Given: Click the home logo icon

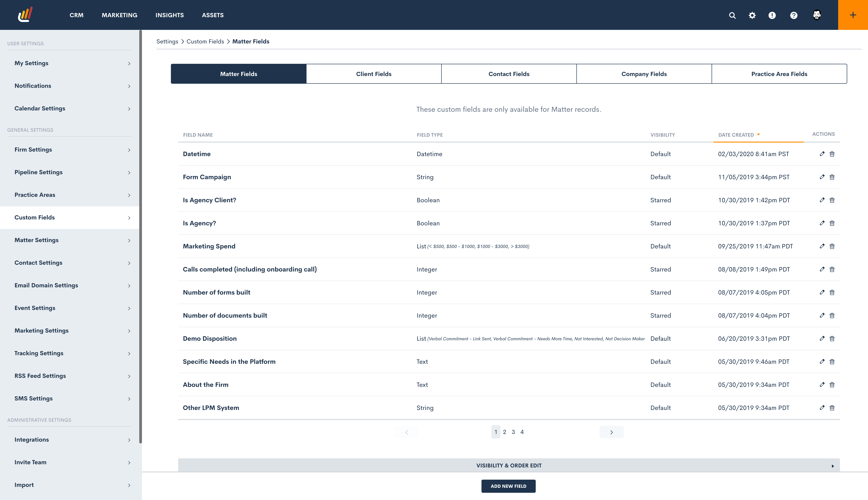Looking at the screenshot, I should point(25,14).
